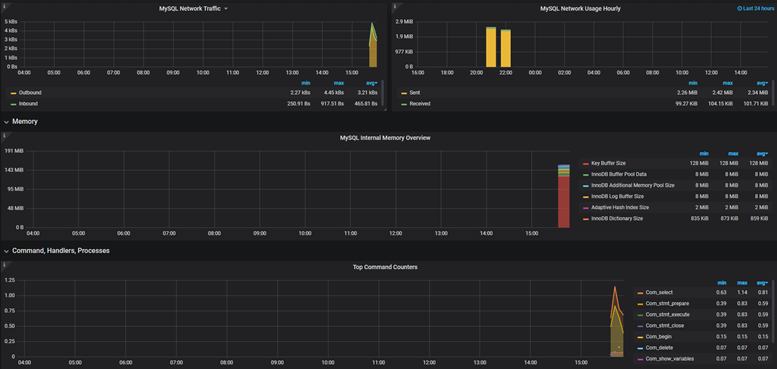Click the clock icon beside Last 24 hours

[x=740, y=8]
